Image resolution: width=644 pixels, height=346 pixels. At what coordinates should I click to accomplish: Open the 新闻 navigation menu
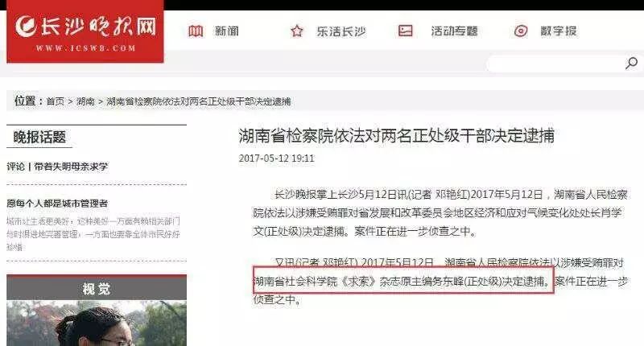coord(227,31)
